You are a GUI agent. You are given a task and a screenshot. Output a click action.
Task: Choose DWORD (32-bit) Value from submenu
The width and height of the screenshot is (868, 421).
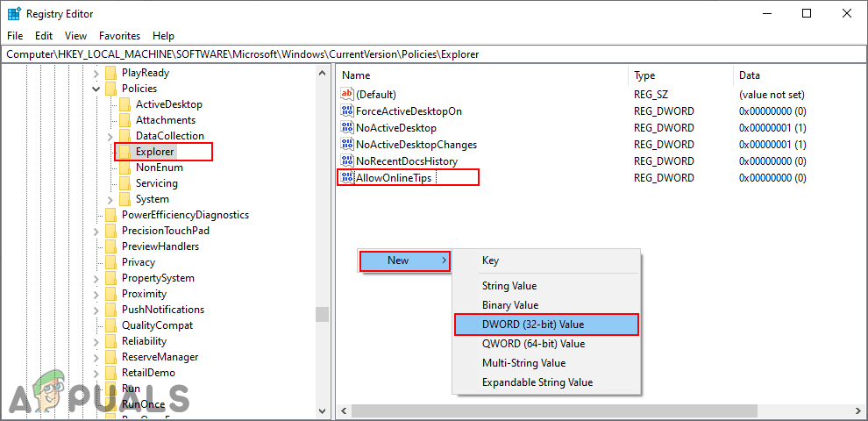533,325
